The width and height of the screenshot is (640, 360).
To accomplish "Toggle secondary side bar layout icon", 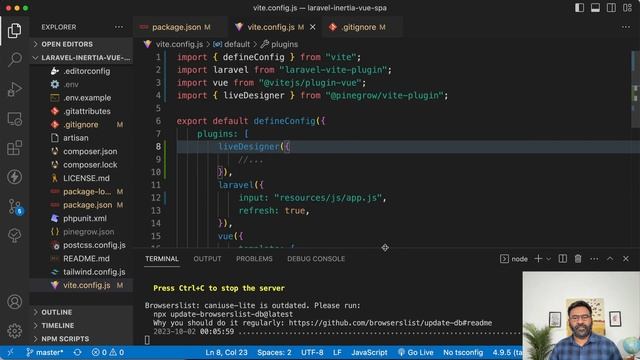I will click(611, 8).
